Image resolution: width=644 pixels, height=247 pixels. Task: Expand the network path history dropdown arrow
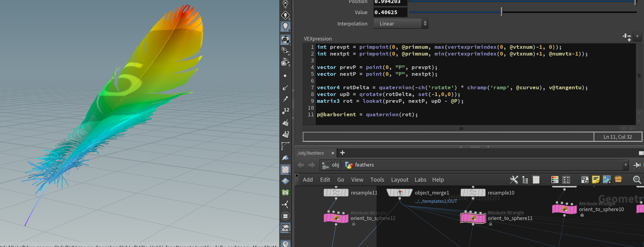click(625, 165)
